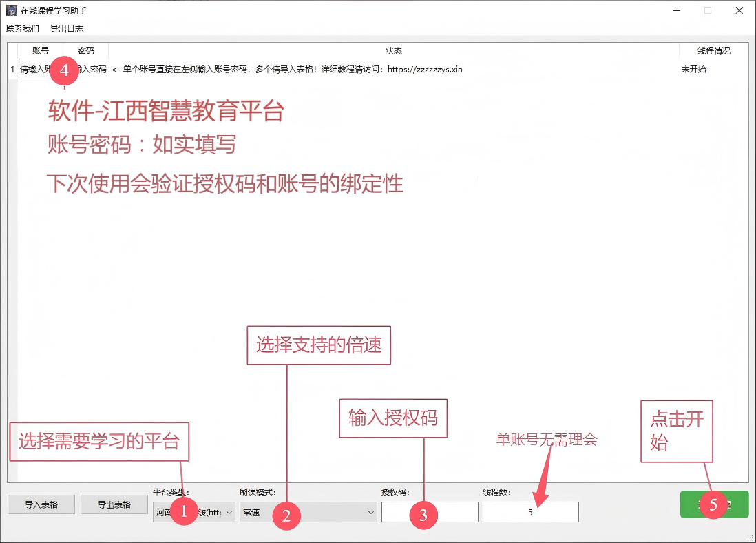Screen dimensions: 756x543
Task: Click the red circle numbered 4
Action: [64, 70]
